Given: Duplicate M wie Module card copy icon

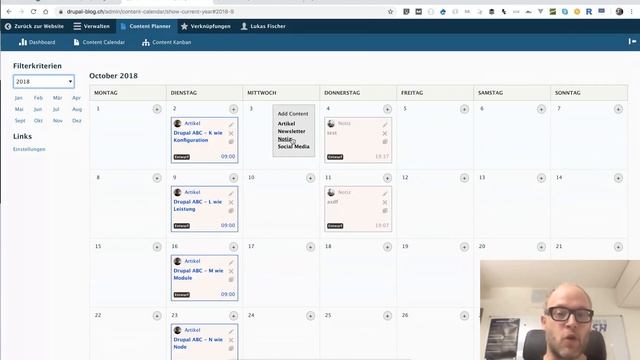Looking at the screenshot, I should point(231,280).
